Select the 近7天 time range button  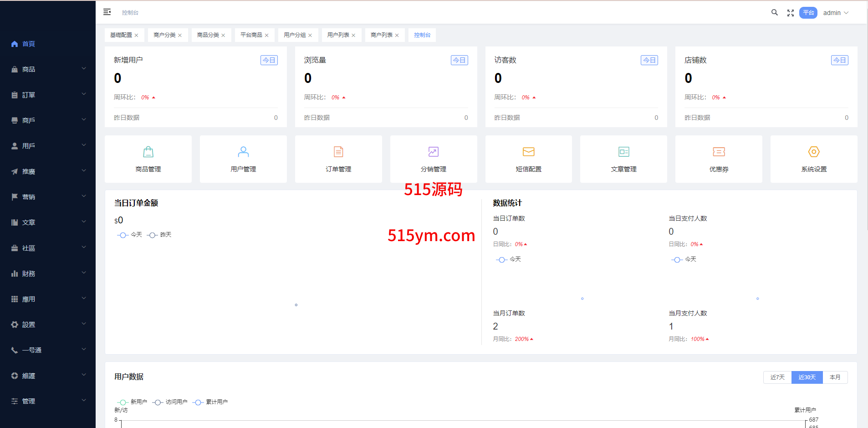point(777,377)
